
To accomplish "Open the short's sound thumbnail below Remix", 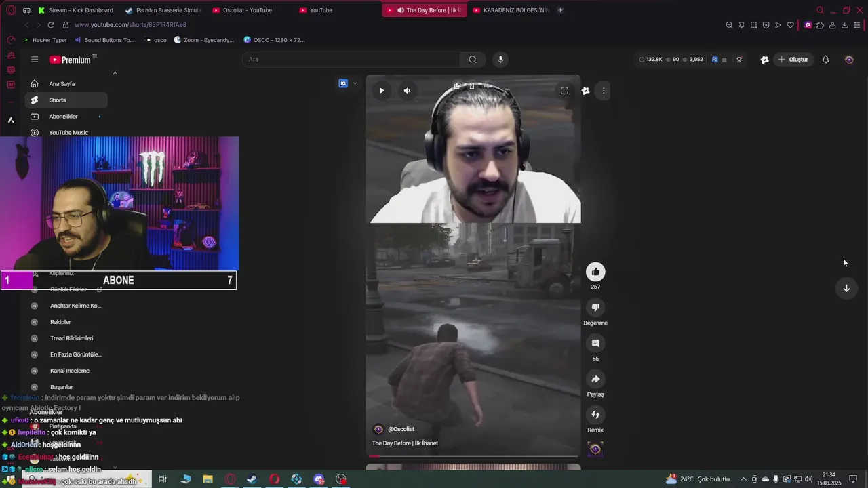I will pos(595,449).
